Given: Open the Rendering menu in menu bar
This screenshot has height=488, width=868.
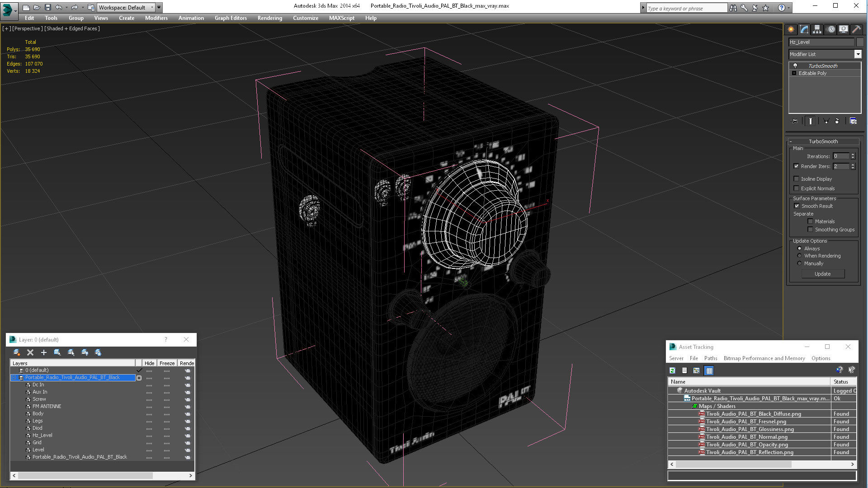Looking at the screenshot, I should 270,18.
